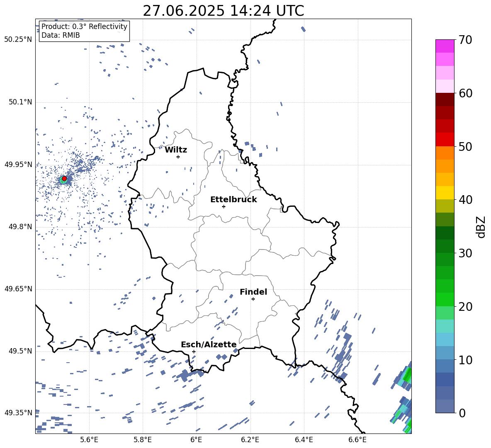Click the Ettelbruck station cross marker
Screen dimensions: 491x448
point(224,206)
